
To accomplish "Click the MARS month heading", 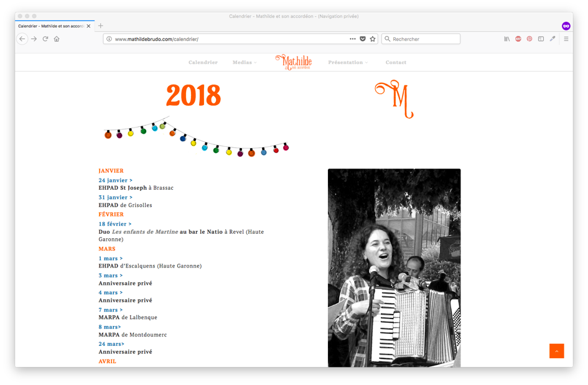I will (x=107, y=249).
